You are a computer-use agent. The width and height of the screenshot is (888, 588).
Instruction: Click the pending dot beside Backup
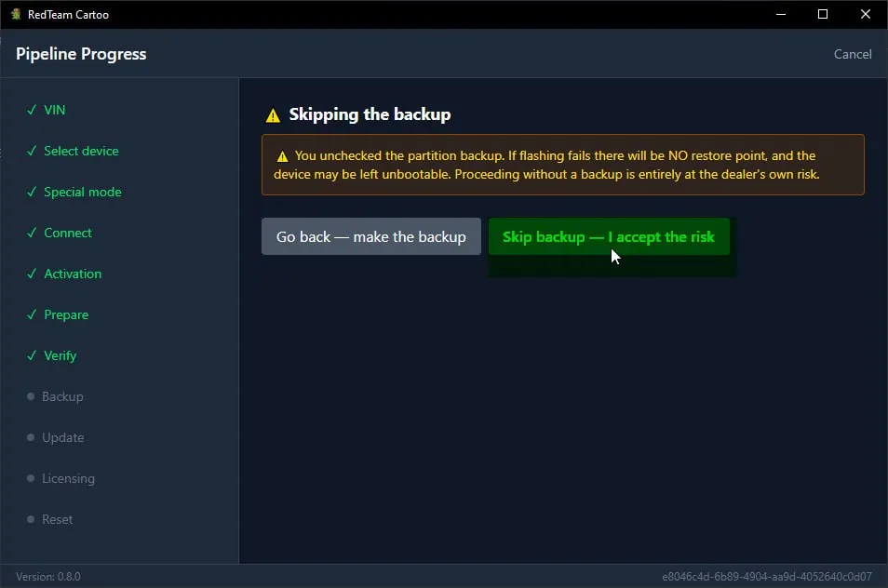coord(31,396)
